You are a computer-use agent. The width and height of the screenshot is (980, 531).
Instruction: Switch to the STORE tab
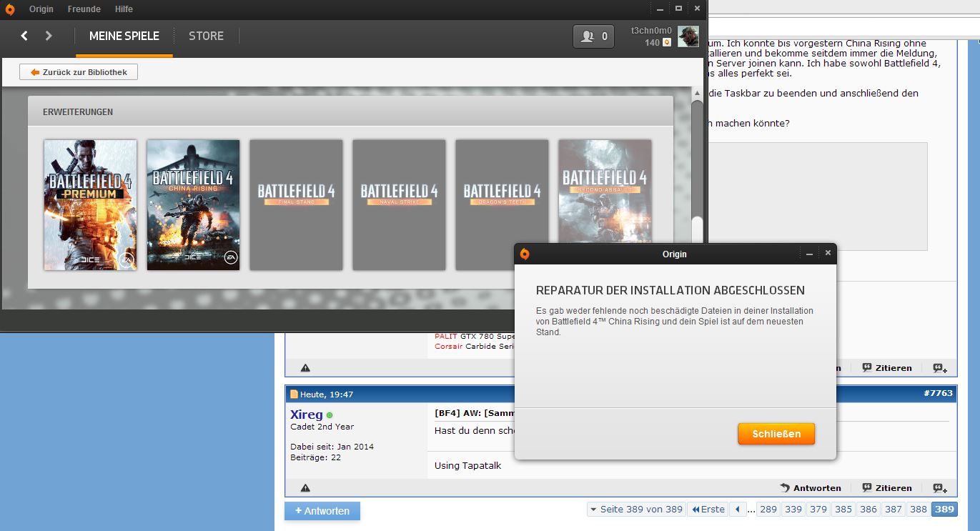[x=206, y=36]
